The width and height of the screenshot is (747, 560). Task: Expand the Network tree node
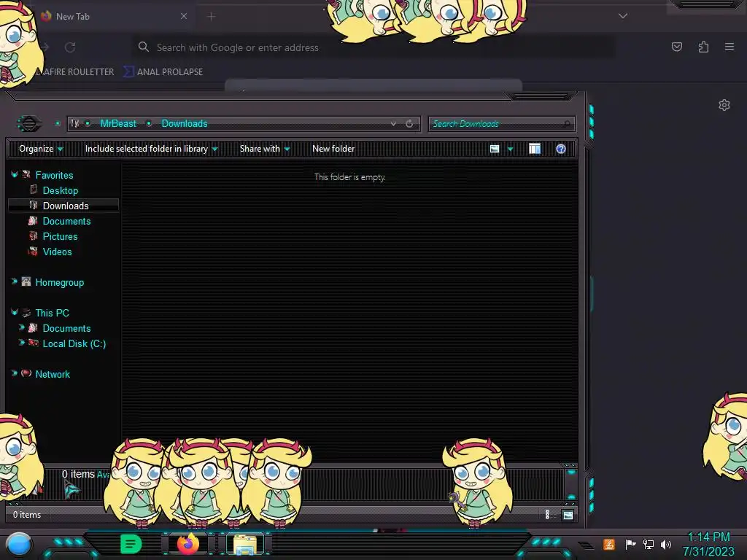point(15,373)
